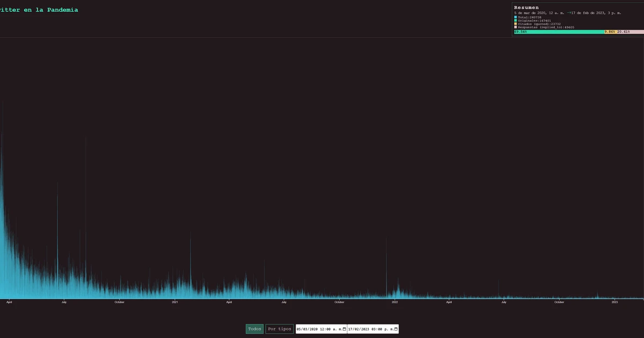
Task: Click the 2022 label on time axis
Action: (395, 302)
